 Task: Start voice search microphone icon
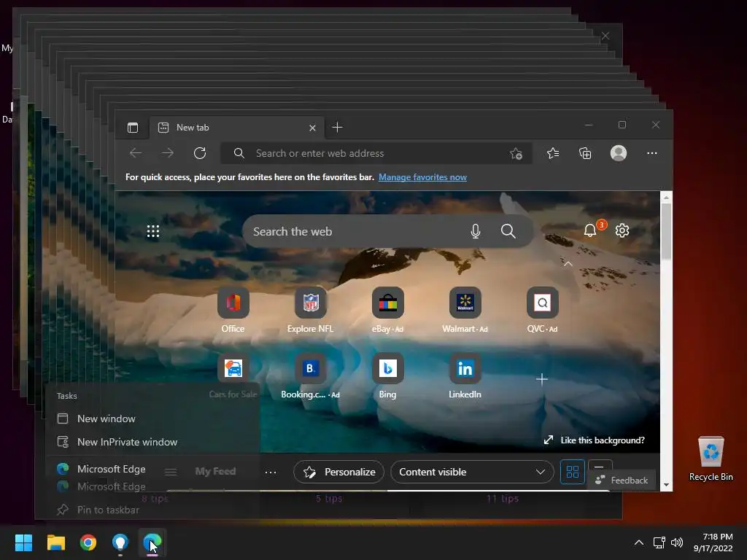point(476,231)
